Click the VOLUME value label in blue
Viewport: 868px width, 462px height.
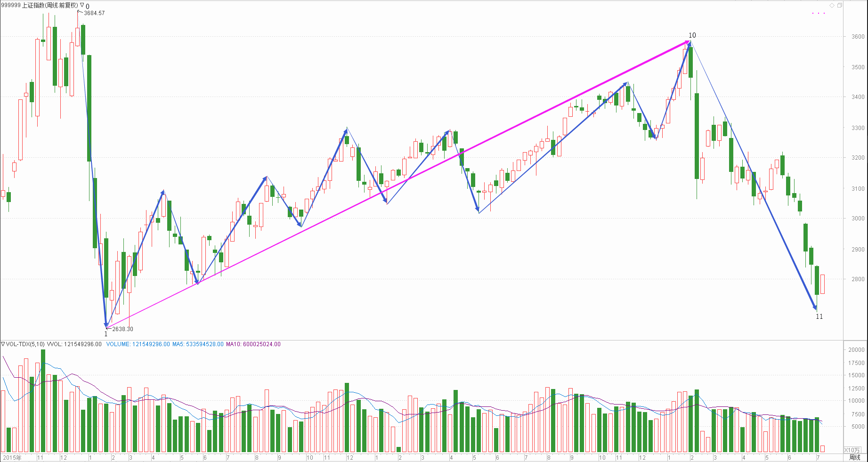pyautogui.click(x=138, y=344)
